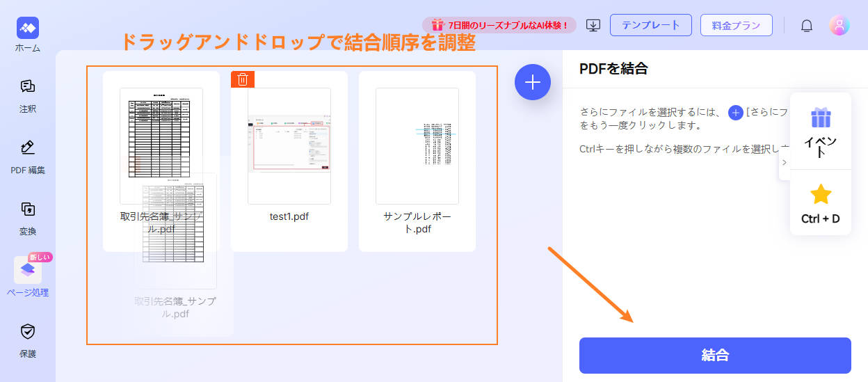Select the 取引先名簿_サンプル.pdf thumbnail

tap(161, 145)
